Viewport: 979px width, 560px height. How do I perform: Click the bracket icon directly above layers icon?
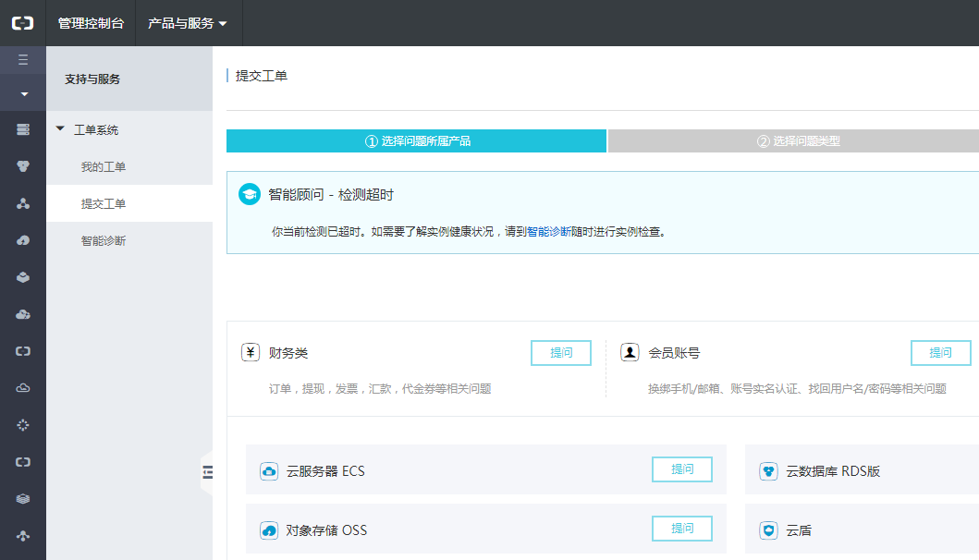(x=23, y=462)
